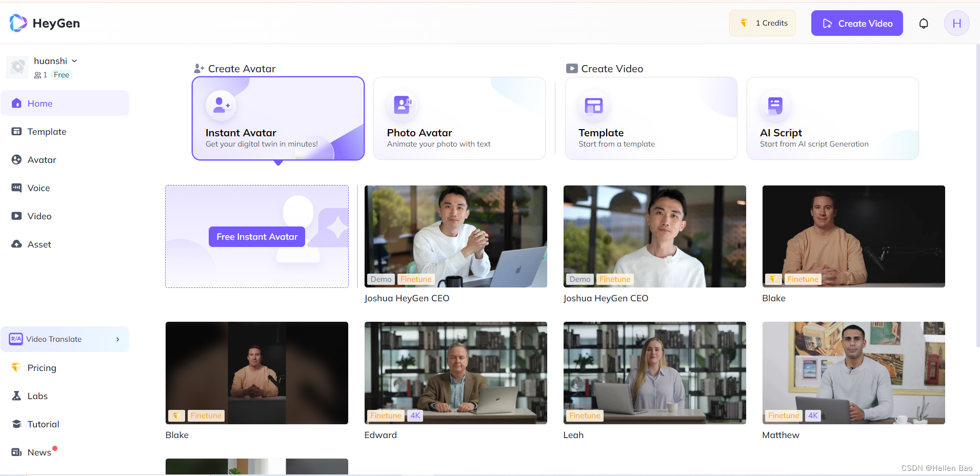Click the Create Avatar heading icon

[199, 68]
